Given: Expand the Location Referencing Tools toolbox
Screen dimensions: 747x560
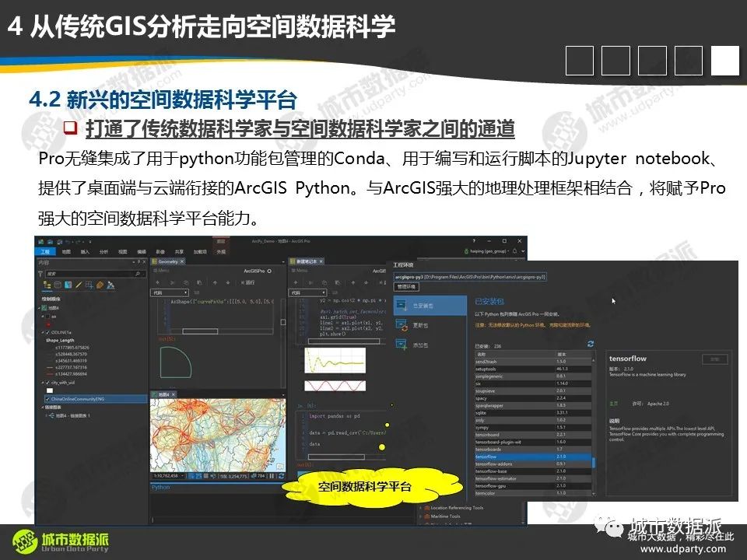Looking at the screenshot, I should tap(420, 508).
